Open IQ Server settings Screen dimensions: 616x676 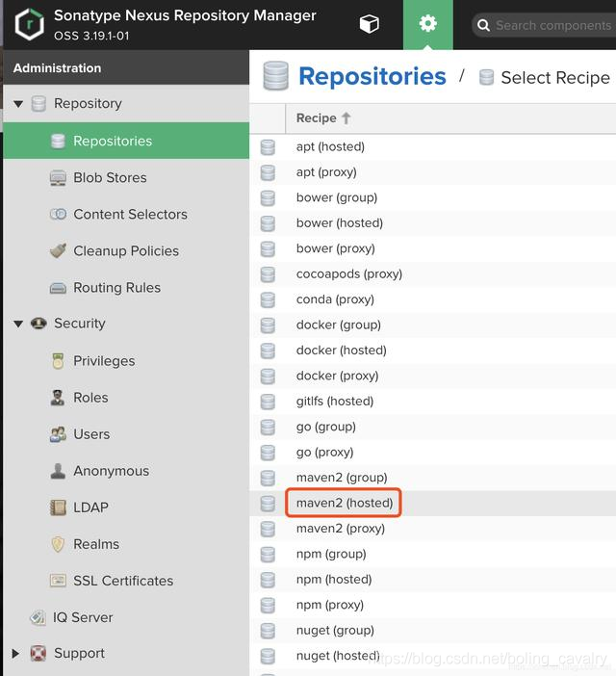pos(83,617)
